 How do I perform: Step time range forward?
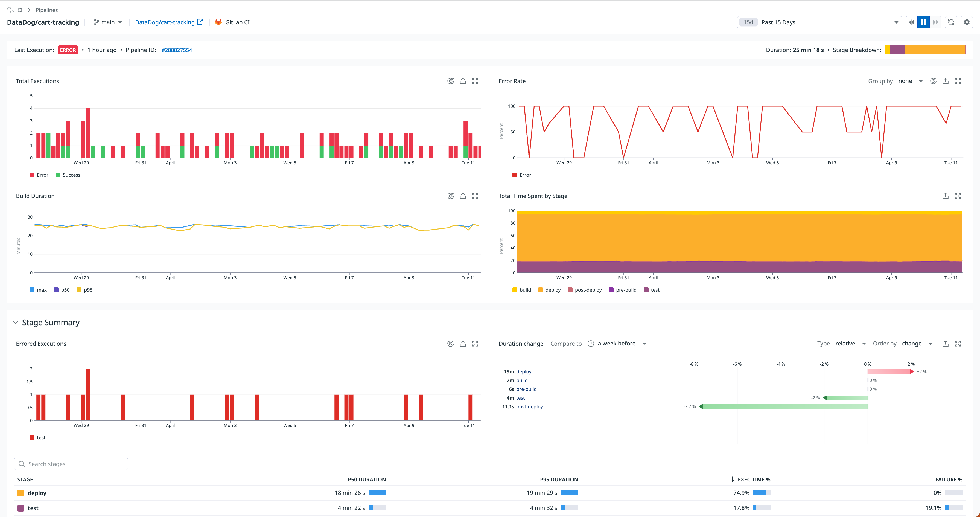[935, 22]
